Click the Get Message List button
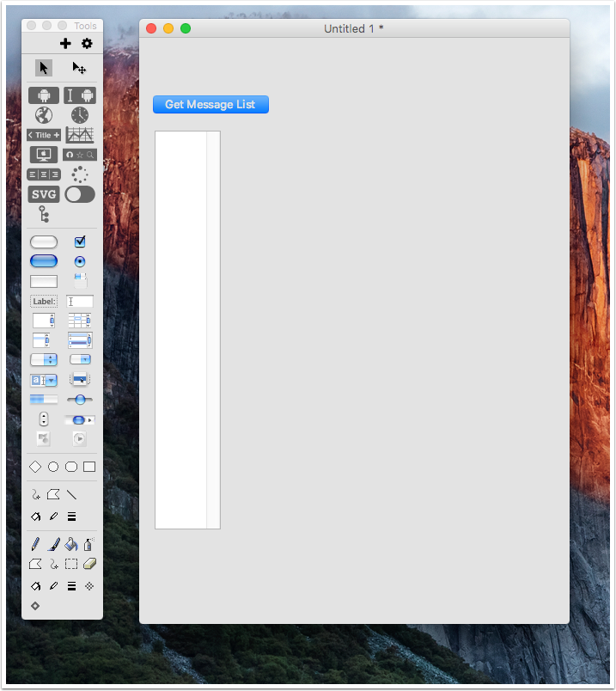 pyautogui.click(x=210, y=105)
